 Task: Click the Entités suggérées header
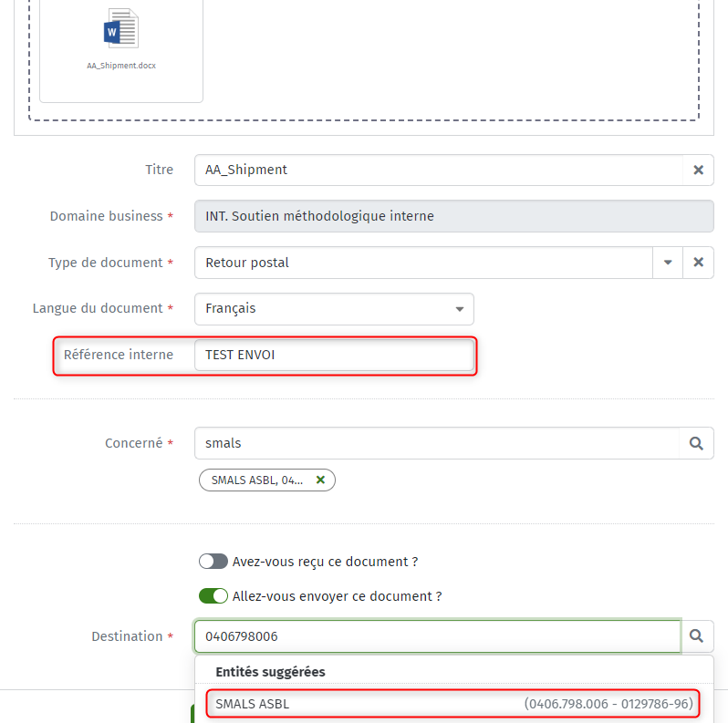(270, 672)
